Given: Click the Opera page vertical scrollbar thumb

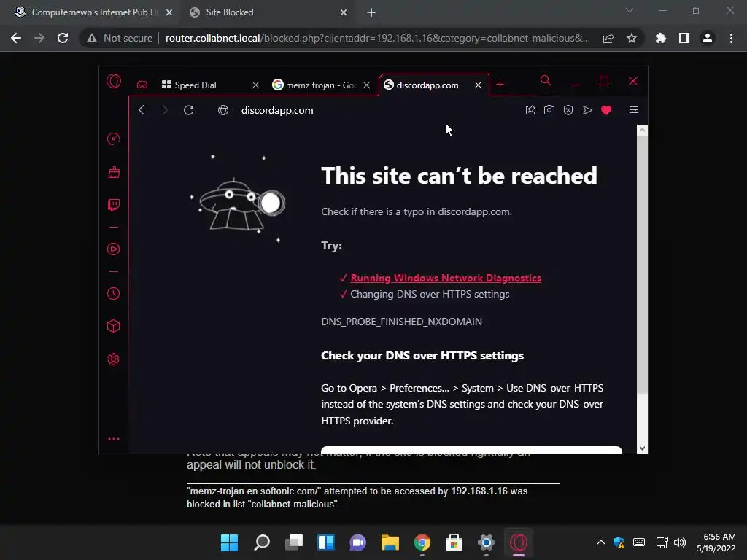Looking at the screenshot, I should tap(642, 265).
